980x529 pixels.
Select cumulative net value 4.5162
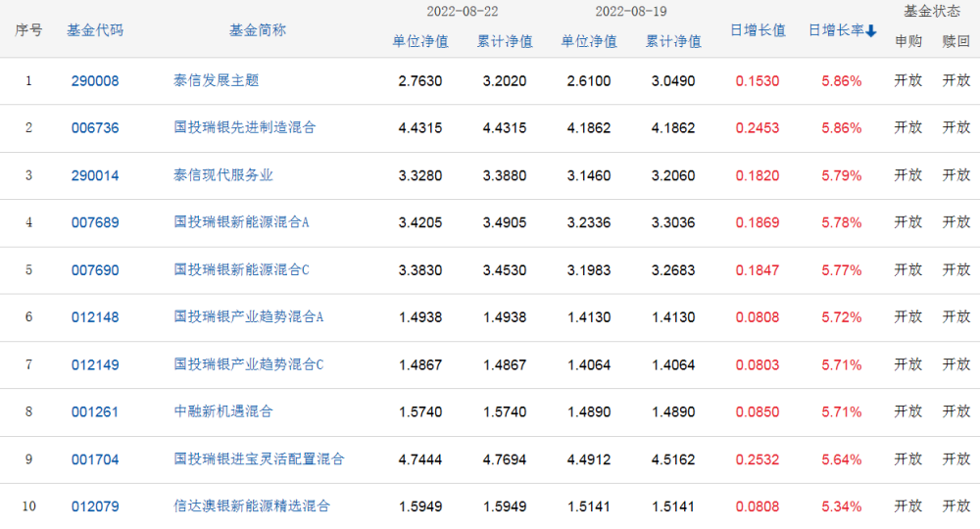[x=673, y=459]
